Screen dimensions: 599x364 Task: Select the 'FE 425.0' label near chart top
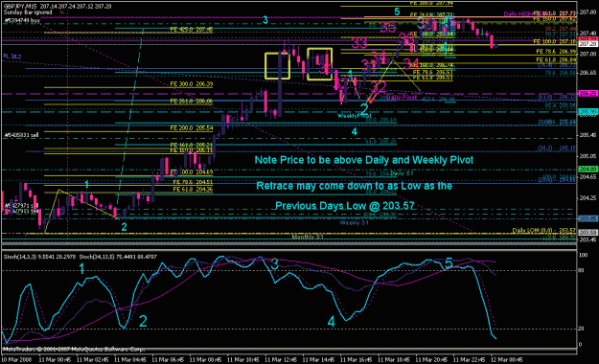click(x=192, y=29)
